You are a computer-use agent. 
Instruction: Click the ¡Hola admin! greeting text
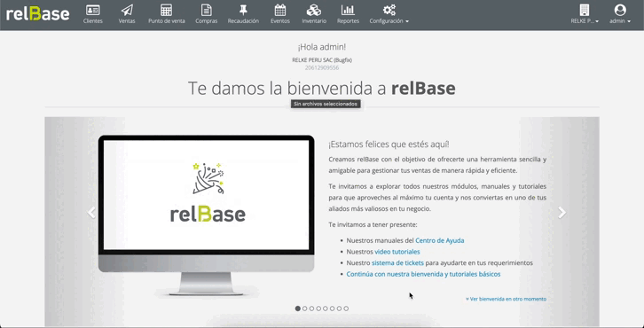[x=322, y=47]
